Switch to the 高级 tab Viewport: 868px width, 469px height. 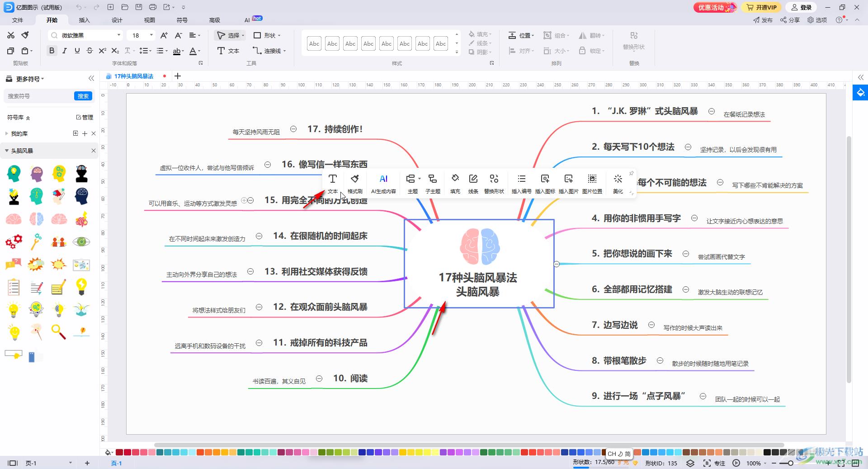(215, 20)
